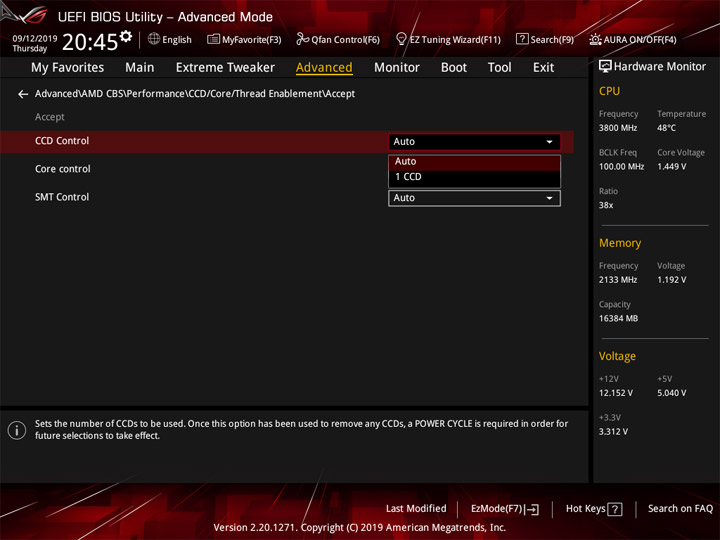This screenshot has width=720, height=540.
Task: Click CPU temperature value 48°C
Action: click(666, 128)
